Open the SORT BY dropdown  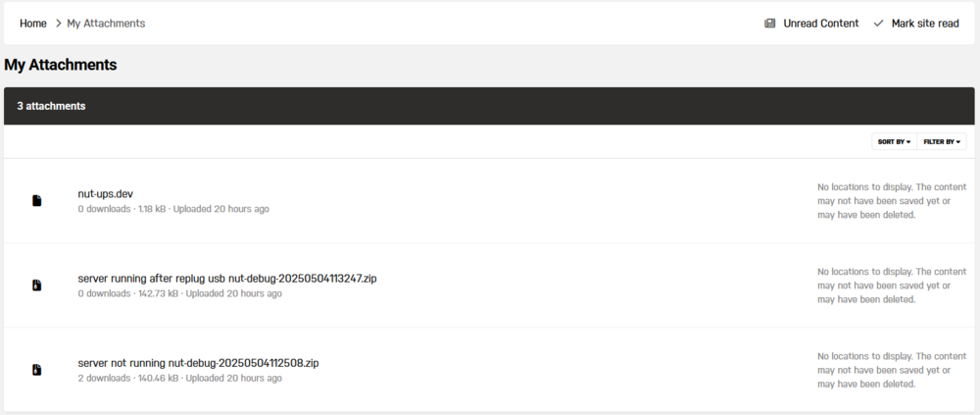[895, 142]
